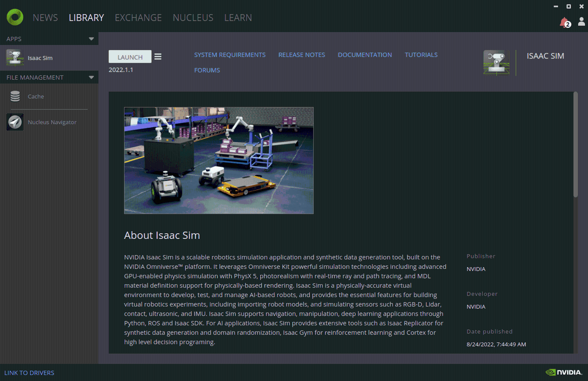Click the FILE MANAGEMENT header label
The width and height of the screenshot is (588, 381).
pyautogui.click(x=35, y=77)
